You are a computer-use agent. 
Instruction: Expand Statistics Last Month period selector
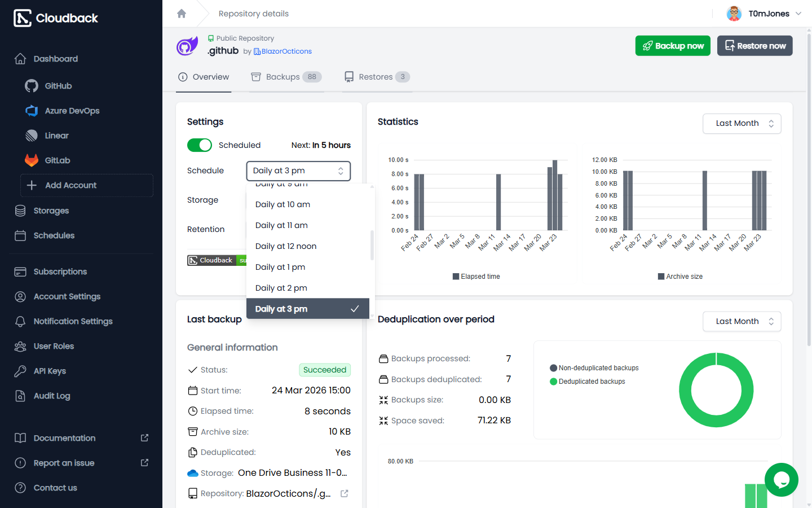742,124
